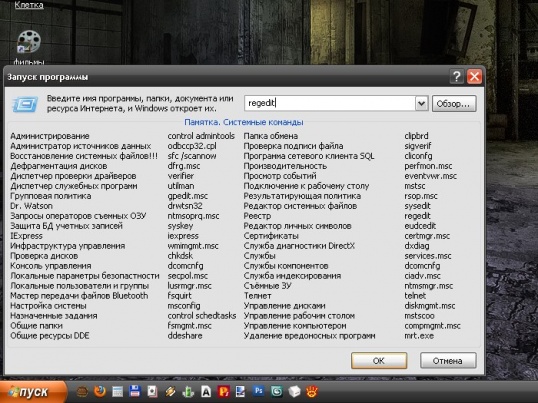Open the brown round icon next to Пуск

[x=82, y=391]
